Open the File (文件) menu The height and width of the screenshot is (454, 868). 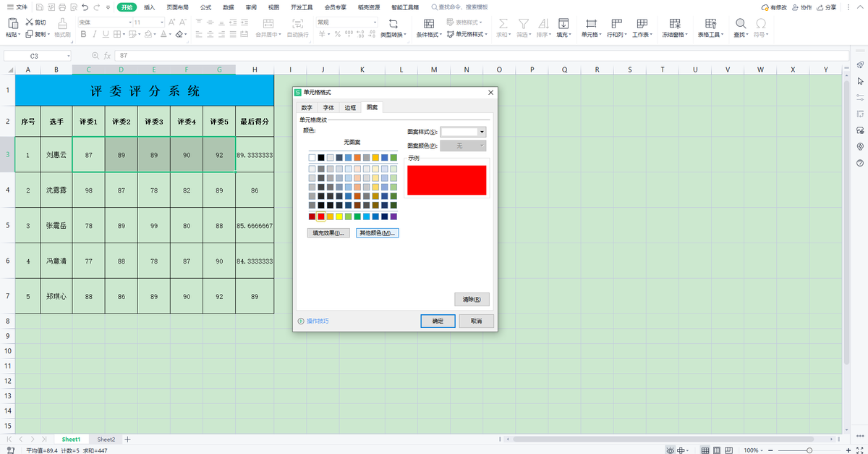coord(18,7)
